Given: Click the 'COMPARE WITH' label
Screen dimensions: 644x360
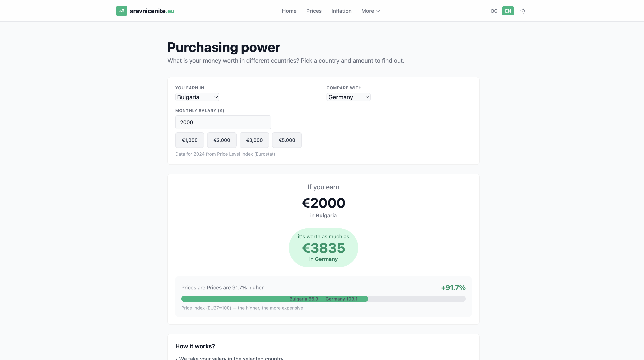Looking at the screenshot, I should coord(344,88).
